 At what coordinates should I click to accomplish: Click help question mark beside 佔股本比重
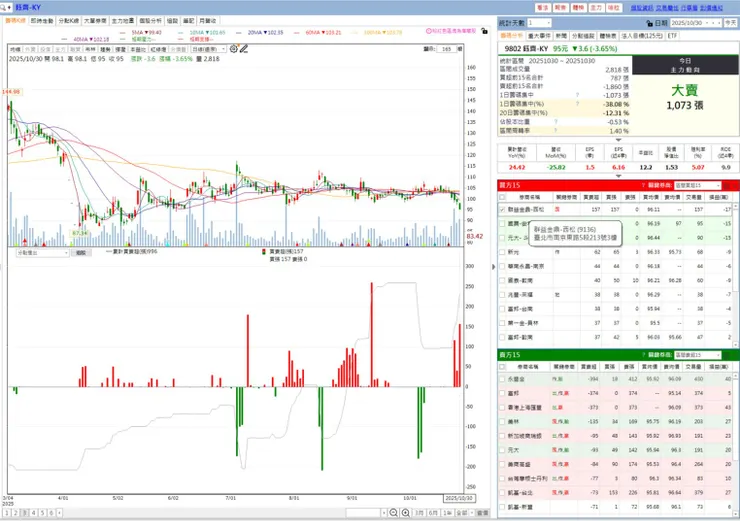point(555,121)
